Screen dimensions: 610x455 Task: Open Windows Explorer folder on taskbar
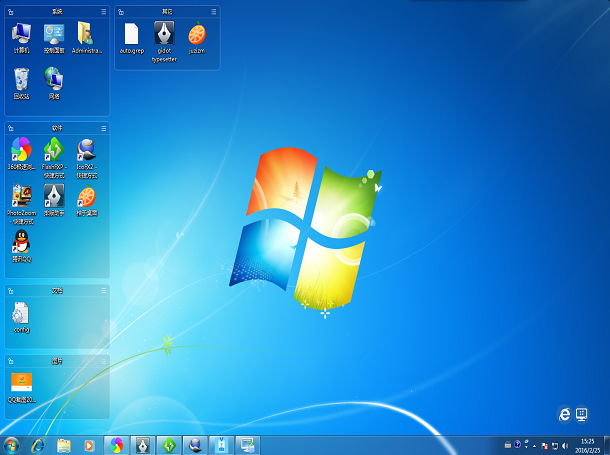[x=63, y=446]
